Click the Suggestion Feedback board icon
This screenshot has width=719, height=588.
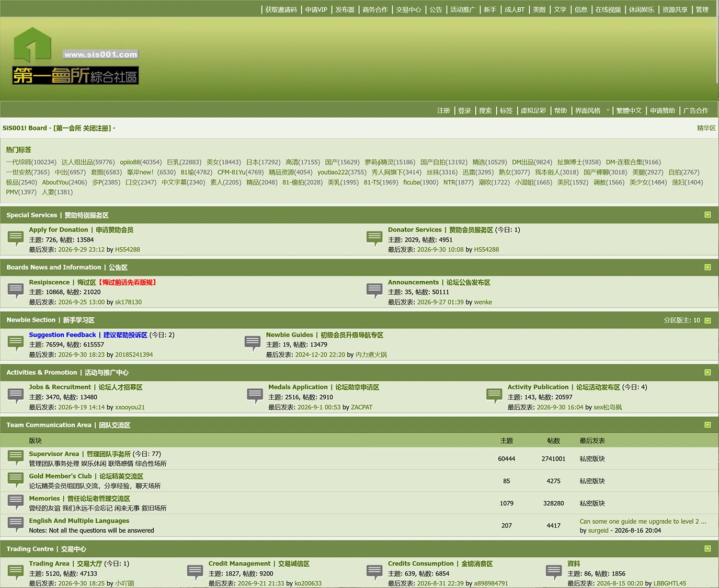[16, 343]
